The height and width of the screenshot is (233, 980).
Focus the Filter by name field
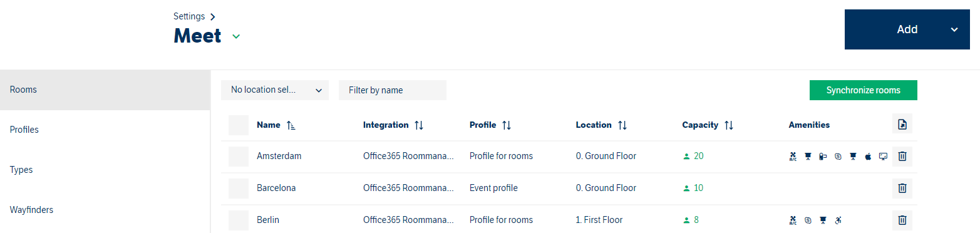pyautogui.click(x=393, y=90)
